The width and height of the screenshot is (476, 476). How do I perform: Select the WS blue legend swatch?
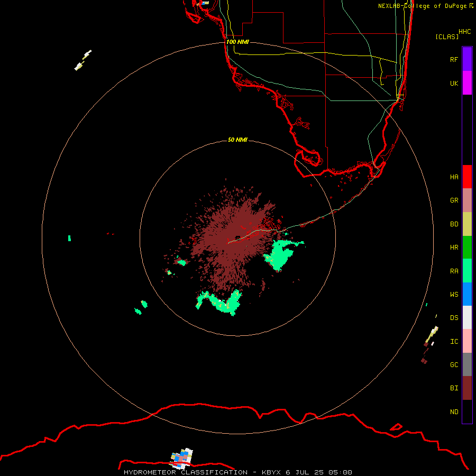tap(467, 294)
